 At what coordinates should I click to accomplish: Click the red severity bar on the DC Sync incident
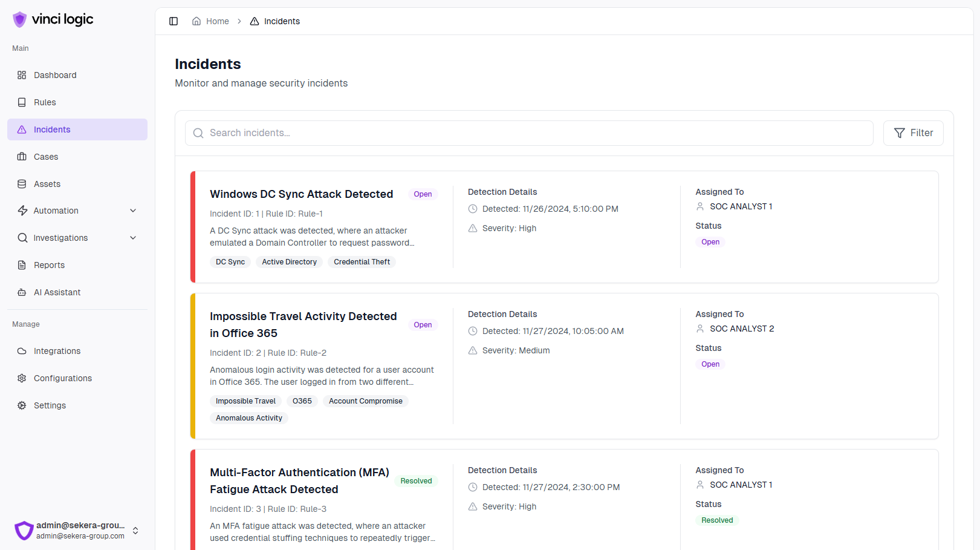pos(192,227)
